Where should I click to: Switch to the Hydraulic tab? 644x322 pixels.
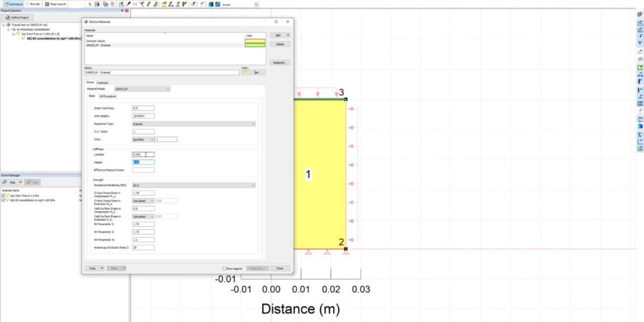tap(103, 82)
